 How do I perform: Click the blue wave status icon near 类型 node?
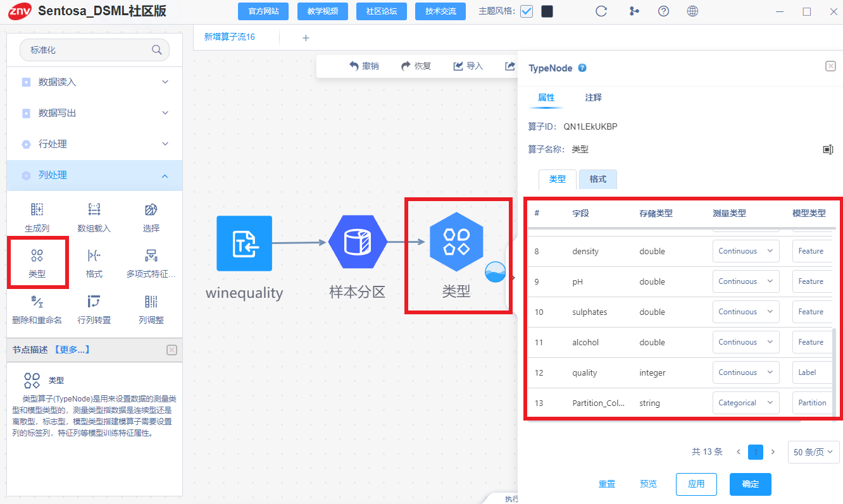[496, 272]
